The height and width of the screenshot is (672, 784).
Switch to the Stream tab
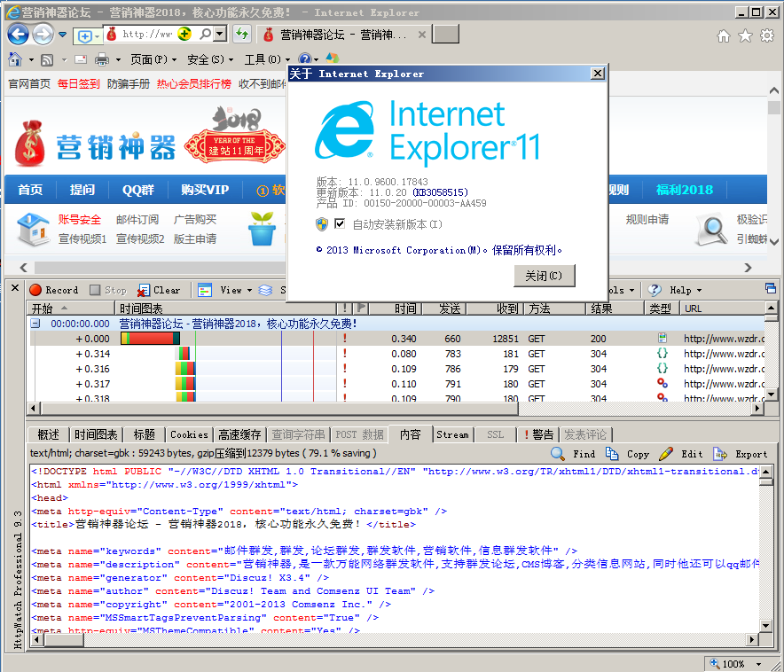click(x=451, y=434)
